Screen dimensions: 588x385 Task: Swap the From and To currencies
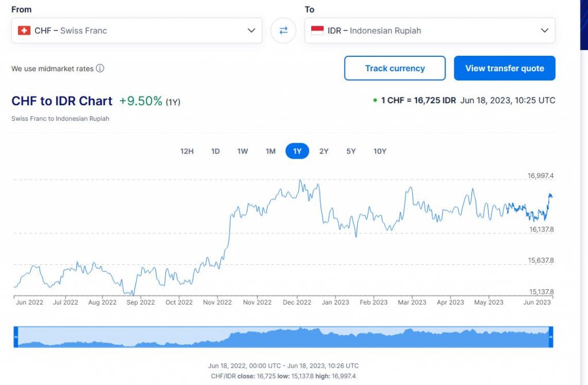(283, 30)
